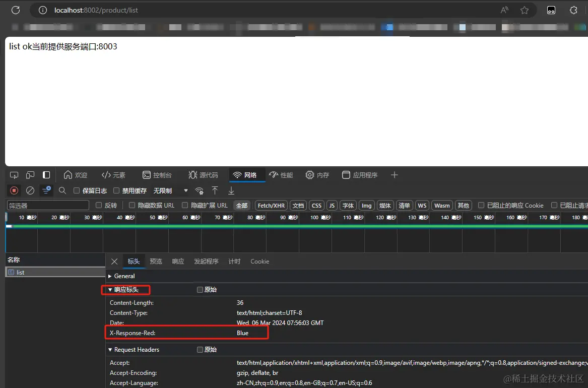Tick the 隐藏扩展 URL checkbox
This screenshot has width=588, height=388.
click(185, 205)
